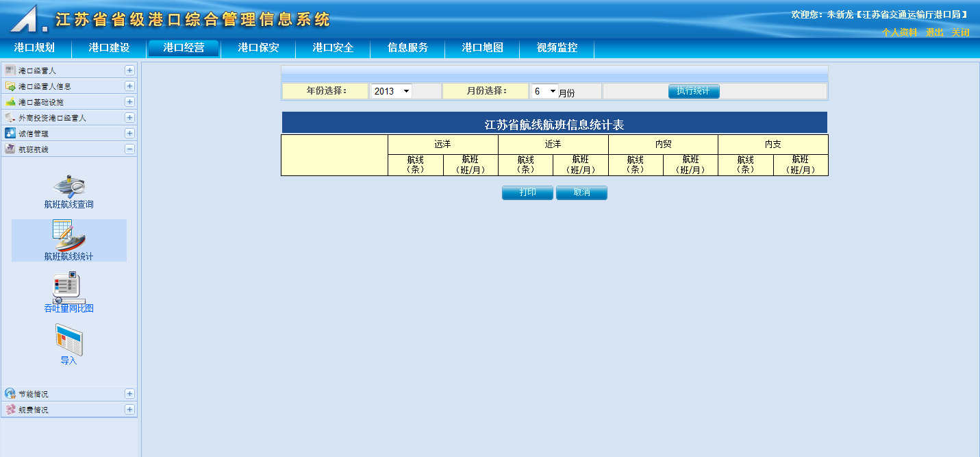Expand the 港口基础设施 section
The width and height of the screenshot is (980, 457).
[129, 102]
